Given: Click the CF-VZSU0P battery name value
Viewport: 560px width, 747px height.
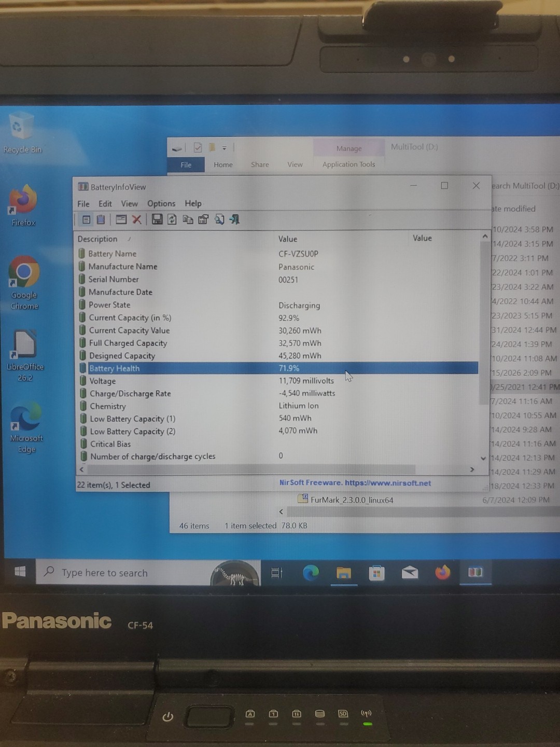Looking at the screenshot, I should click(298, 254).
